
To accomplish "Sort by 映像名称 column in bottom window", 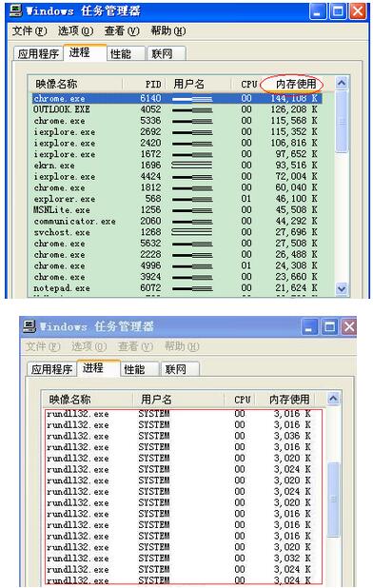I will tap(88, 400).
